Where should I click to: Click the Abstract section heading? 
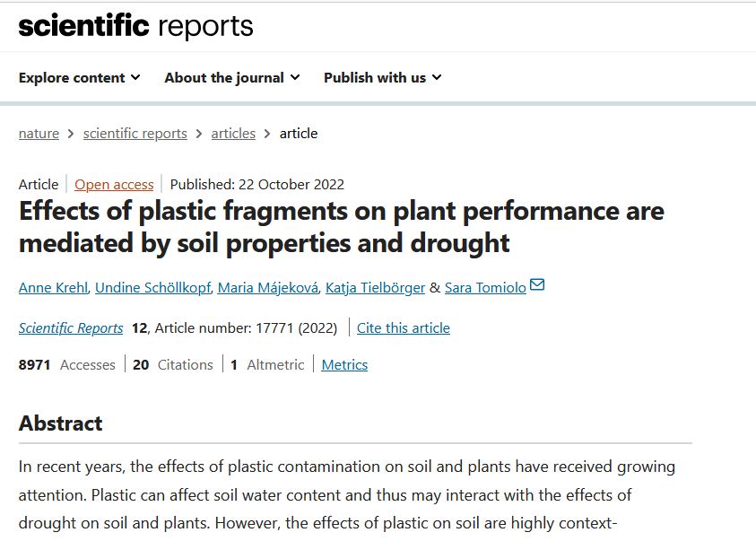point(61,423)
